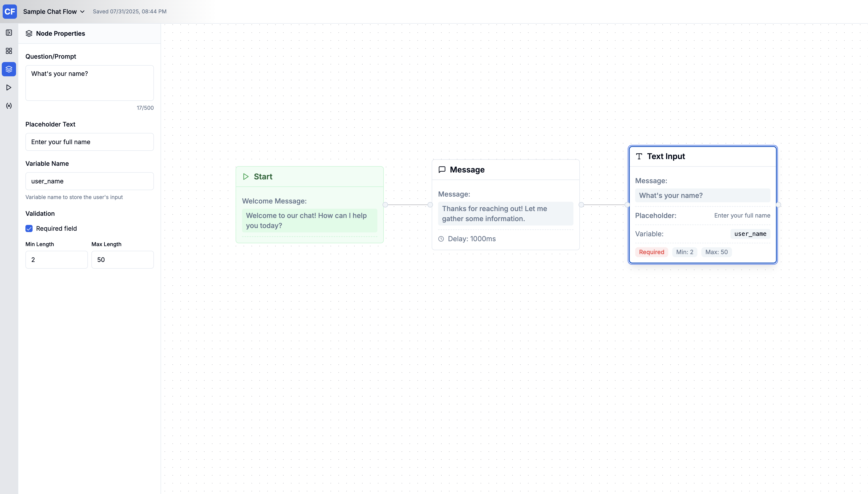This screenshot has width=868, height=494.
Task: Click the connection handle on the Start node
Action: pos(385,204)
